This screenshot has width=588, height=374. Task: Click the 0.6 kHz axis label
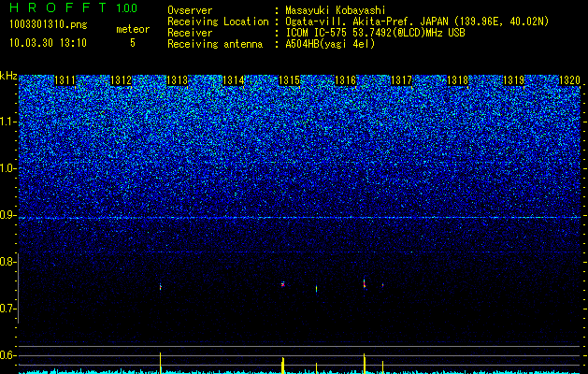pos(7,355)
